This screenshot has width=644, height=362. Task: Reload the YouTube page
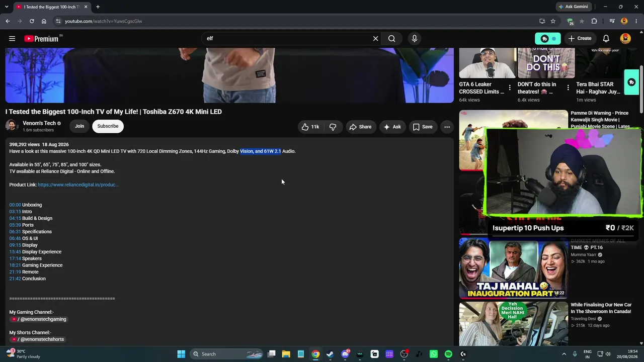pos(32,21)
